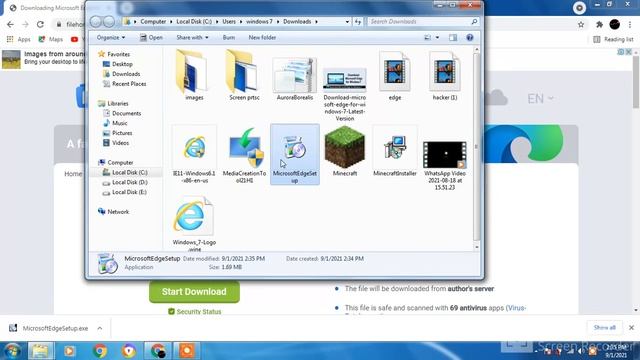The image size is (640, 360).
Task: Click the Explorer refresh button
Action: coord(358,22)
